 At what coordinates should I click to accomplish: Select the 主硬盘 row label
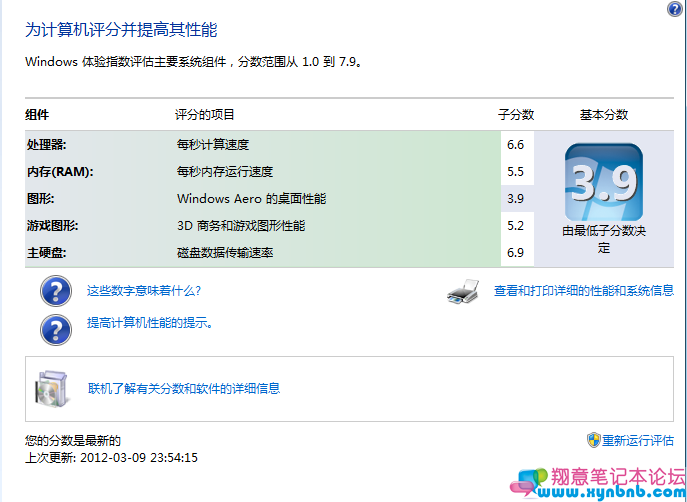[x=46, y=253]
